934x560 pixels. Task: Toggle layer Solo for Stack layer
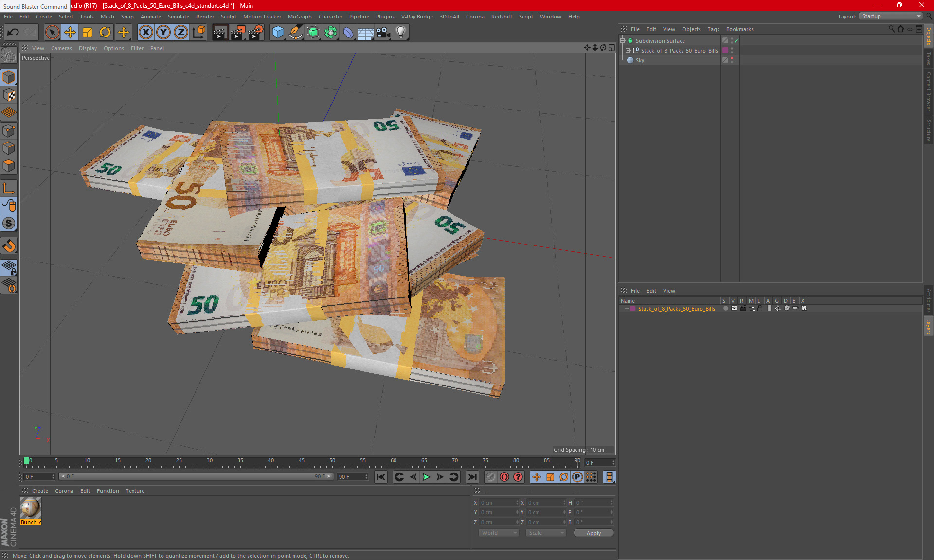(725, 308)
